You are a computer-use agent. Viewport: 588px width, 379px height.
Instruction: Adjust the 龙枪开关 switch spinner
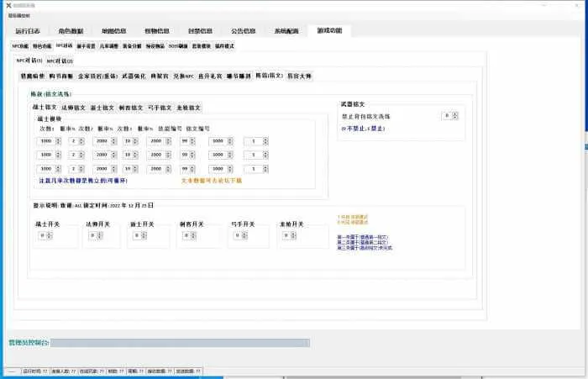[290, 235]
